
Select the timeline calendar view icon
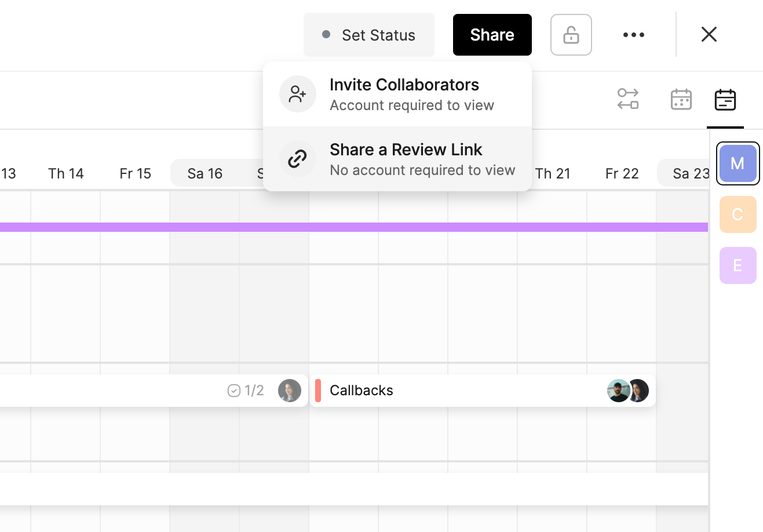point(725,100)
